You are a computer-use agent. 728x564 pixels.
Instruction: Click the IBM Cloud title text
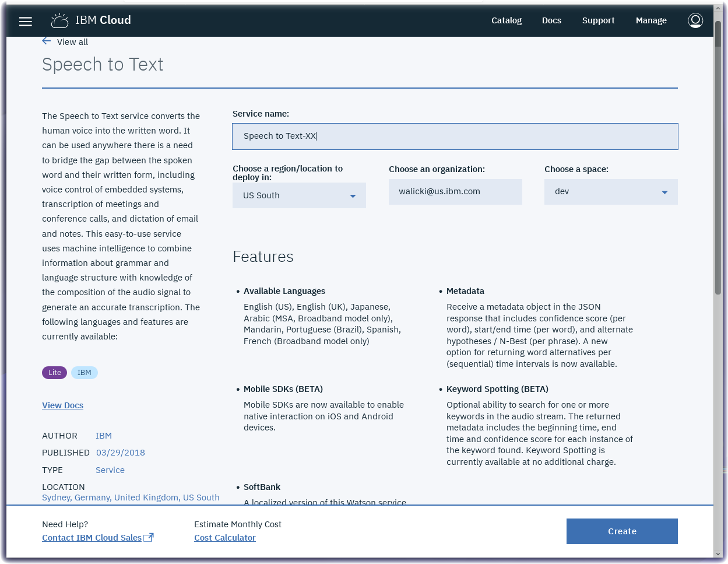[103, 20]
